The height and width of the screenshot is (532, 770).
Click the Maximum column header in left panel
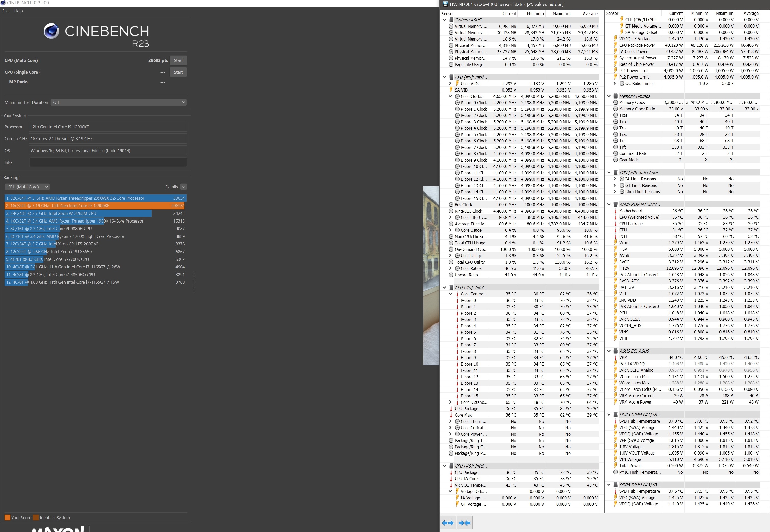[561, 13]
